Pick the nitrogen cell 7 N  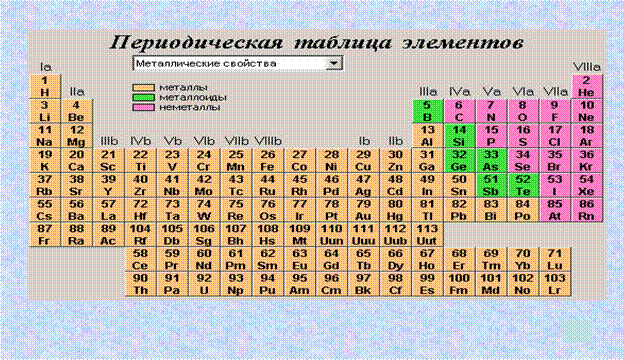pos(491,111)
